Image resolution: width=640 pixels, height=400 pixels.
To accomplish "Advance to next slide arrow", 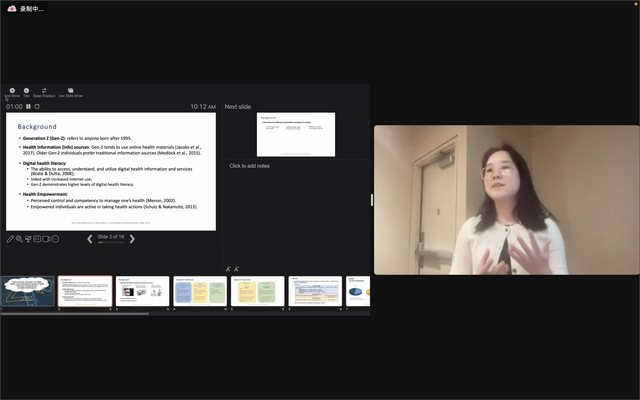I will [132, 238].
